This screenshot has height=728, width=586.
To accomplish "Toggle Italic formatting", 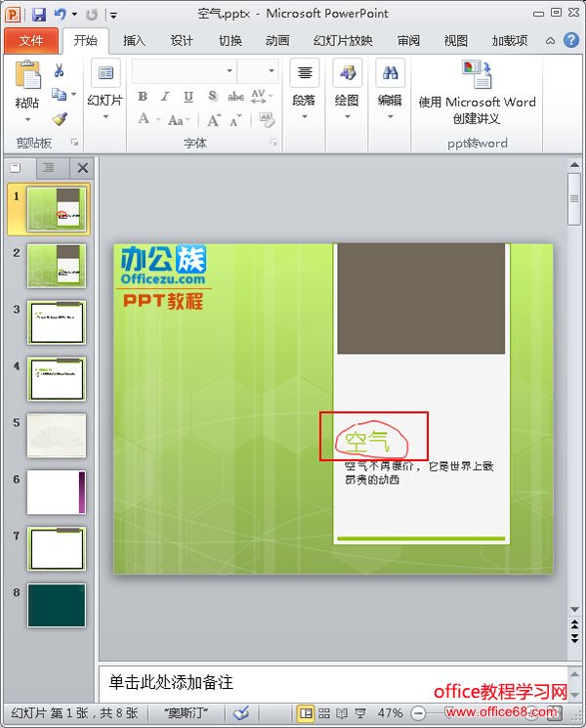I will (x=165, y=96).
